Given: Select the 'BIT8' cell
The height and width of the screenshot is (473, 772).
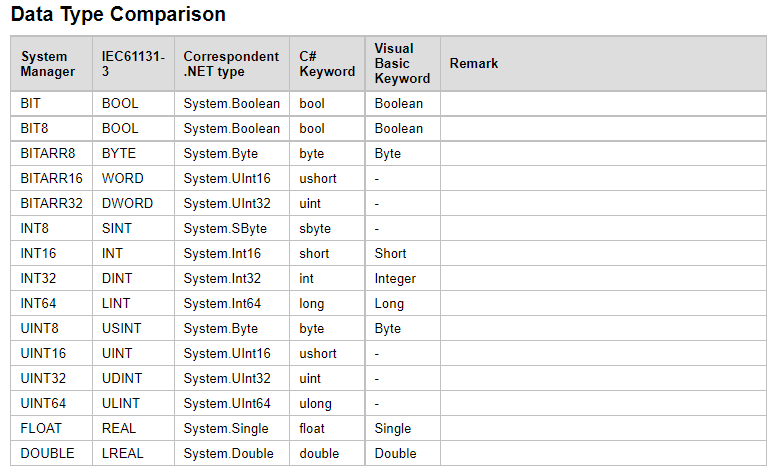Looking at the screenshot, I should point(51,128).
